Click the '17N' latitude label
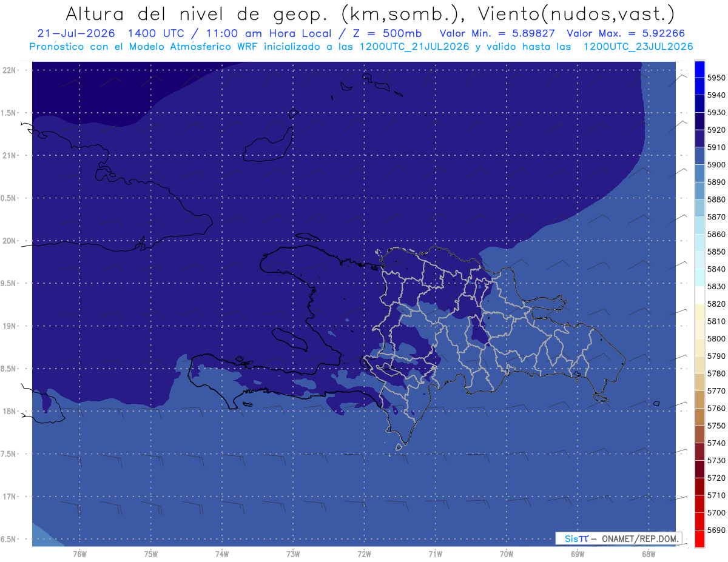The width and height of the screenshot is (728, 562). coord(9,497)
